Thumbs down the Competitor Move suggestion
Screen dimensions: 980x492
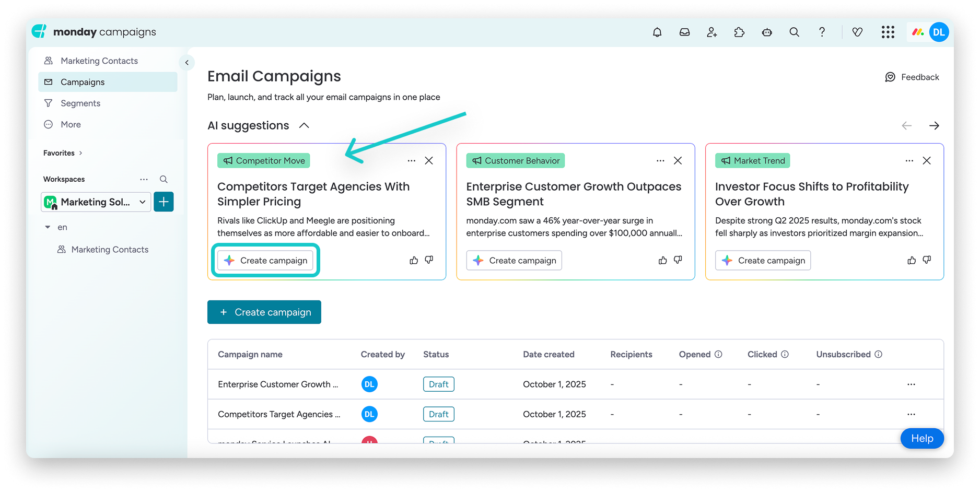[429, 260]
